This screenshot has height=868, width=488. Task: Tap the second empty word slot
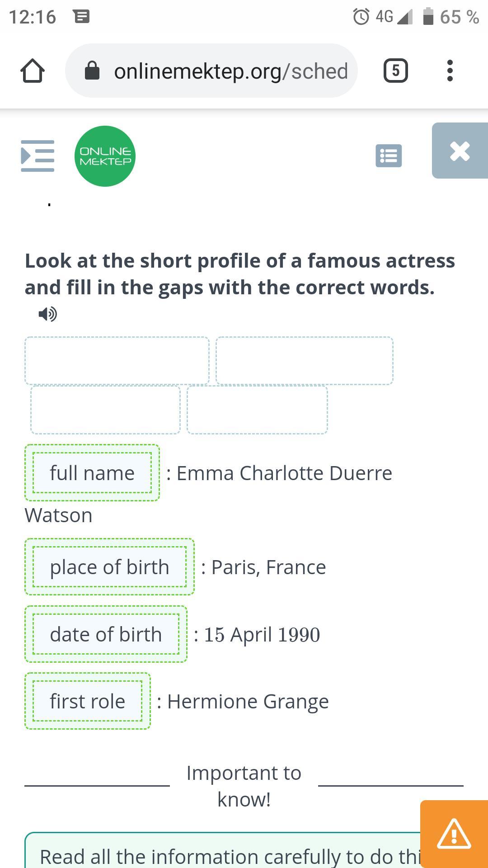pos(304,361)
